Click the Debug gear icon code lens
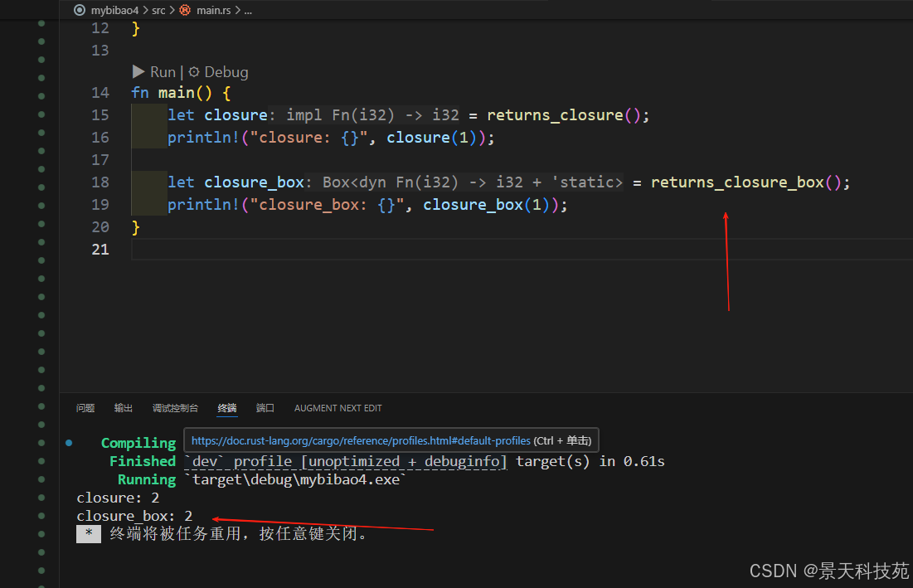Image resolution: width=913 pixels, height=588 pixels. point(194,71)
